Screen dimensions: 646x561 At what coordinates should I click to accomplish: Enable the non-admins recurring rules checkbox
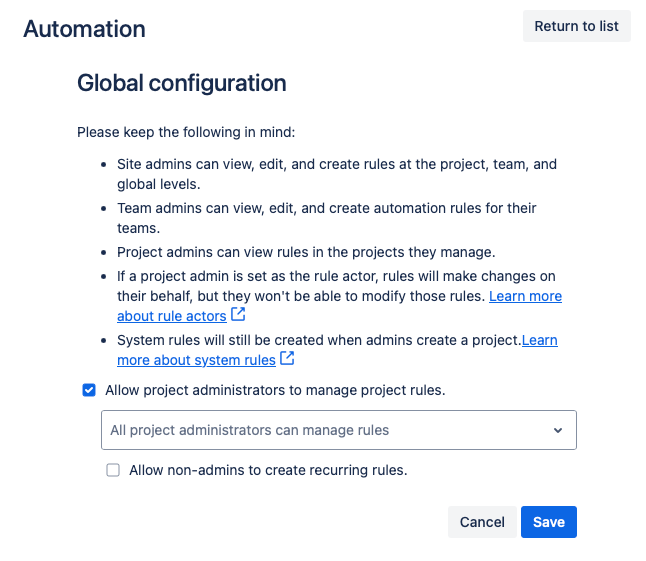point(113,470)
